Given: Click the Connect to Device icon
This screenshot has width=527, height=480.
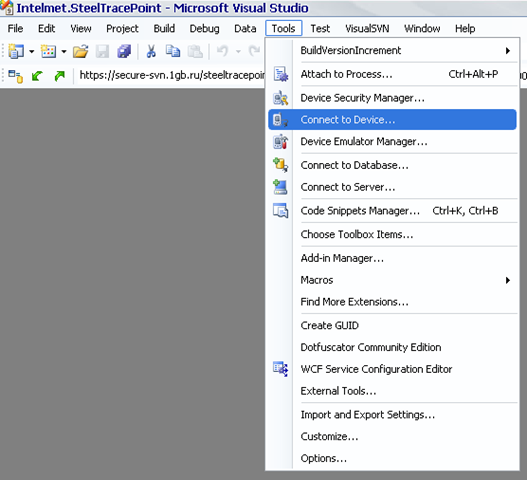Looking at the screenshot, I should [281, 120].
